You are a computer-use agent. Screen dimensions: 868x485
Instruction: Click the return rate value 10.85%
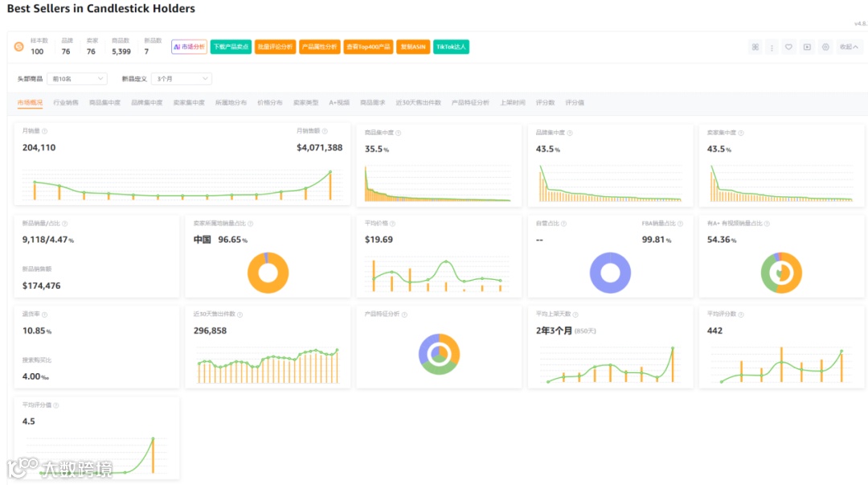tap(36, 331)
